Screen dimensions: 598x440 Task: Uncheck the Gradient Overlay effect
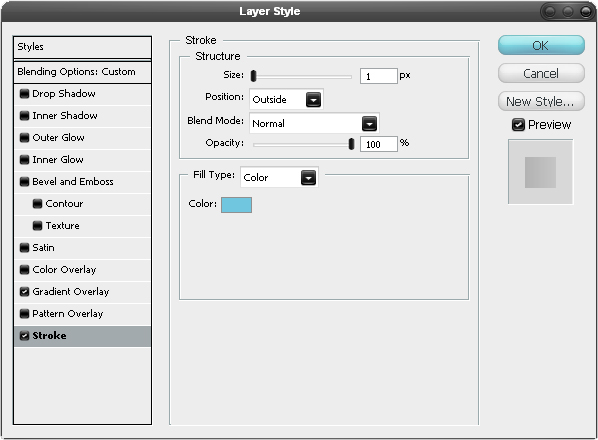pyautogui.click(x=24, y=292)
